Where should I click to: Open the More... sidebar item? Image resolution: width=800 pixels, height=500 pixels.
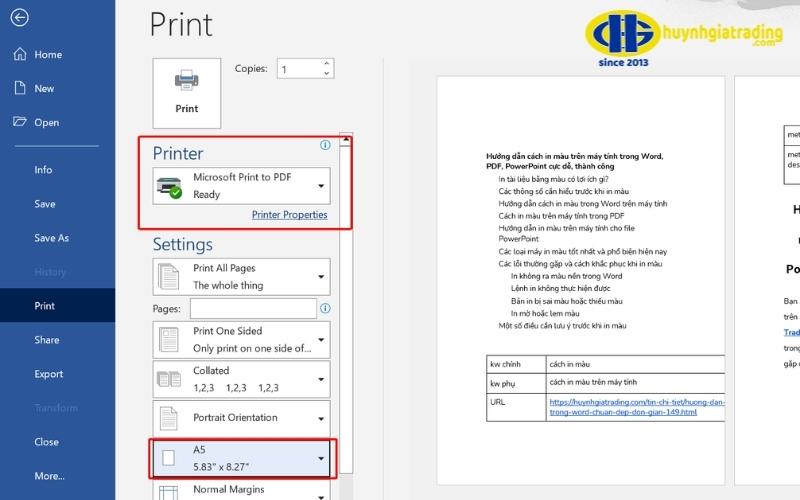(49, 476)
